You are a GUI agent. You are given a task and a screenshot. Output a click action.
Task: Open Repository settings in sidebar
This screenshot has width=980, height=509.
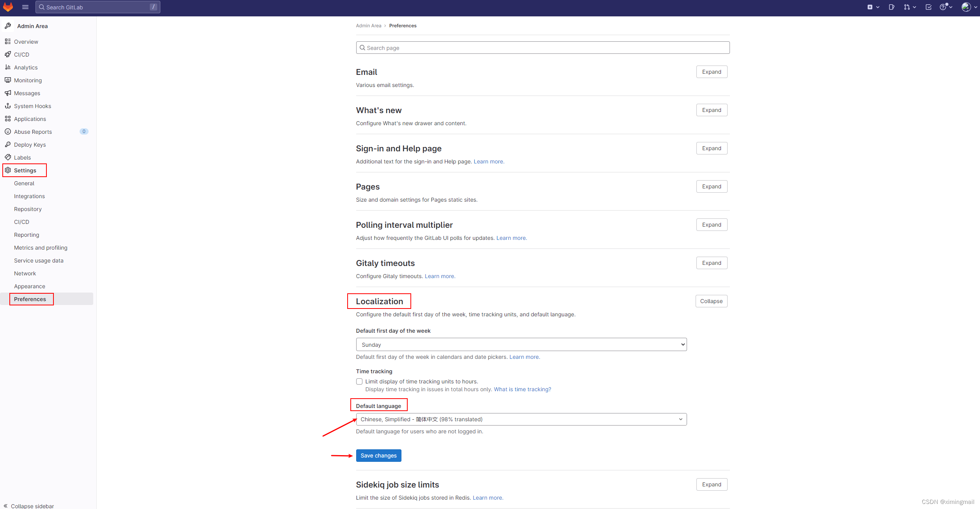28,209
